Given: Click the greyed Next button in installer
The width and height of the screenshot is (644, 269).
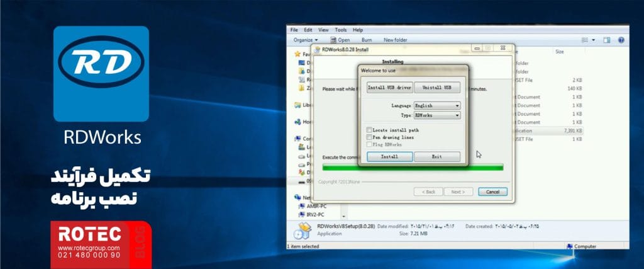Looking at the screenshot, I should coord(458,192).
